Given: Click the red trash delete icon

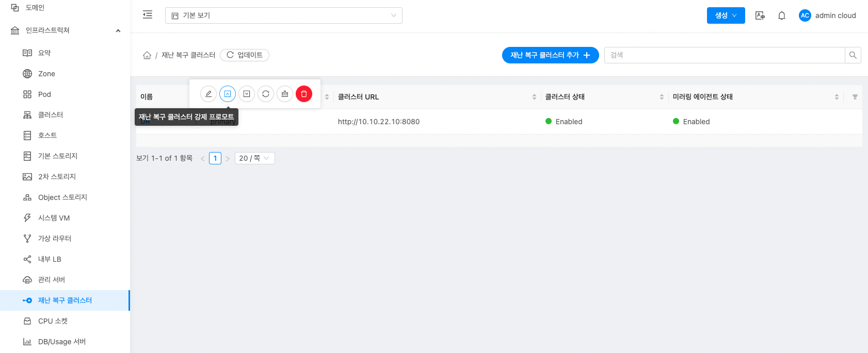Looking at the screenshot, I should 304,94.
